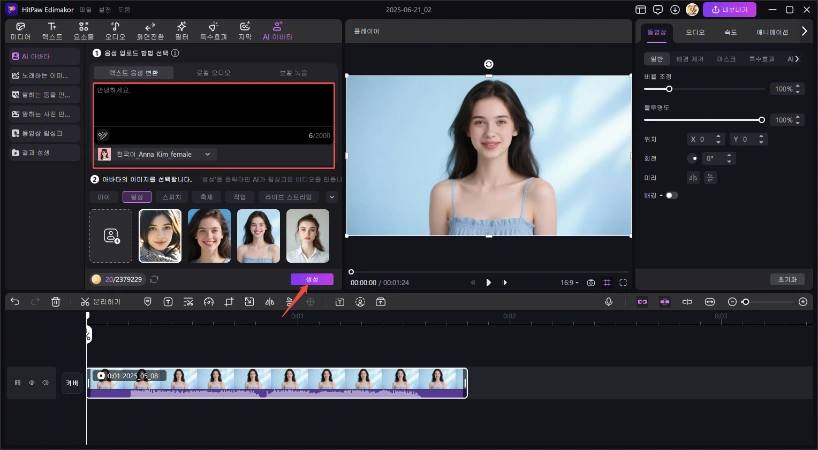Open the 텍스트 (Text) tool

tap(52, 31)
